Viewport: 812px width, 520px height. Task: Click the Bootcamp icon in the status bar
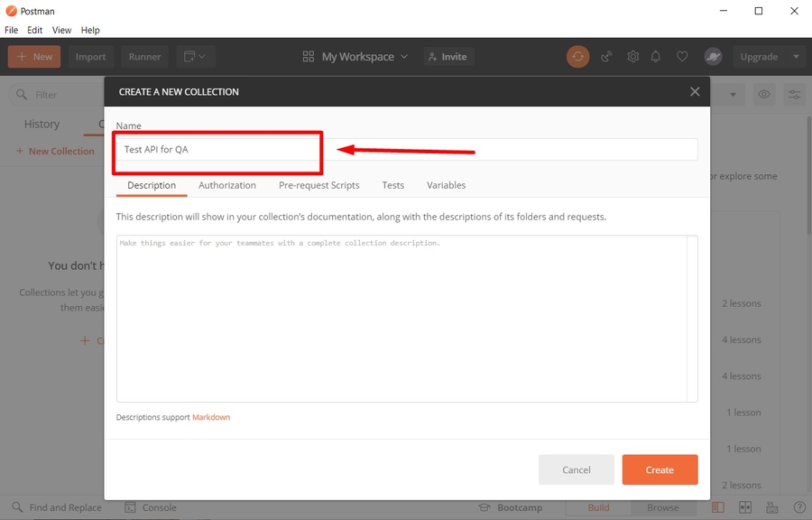coord(484,507)
